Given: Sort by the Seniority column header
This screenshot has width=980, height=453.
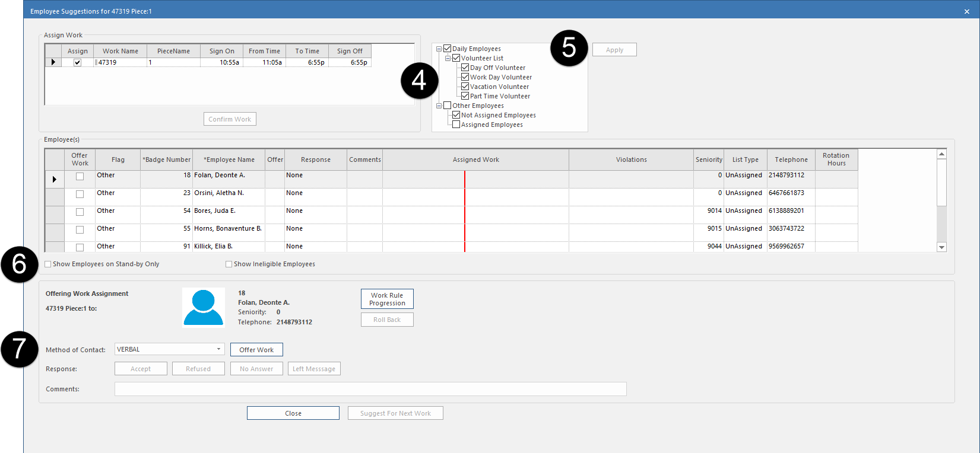Looking at the screenshot, I should 709,159.
